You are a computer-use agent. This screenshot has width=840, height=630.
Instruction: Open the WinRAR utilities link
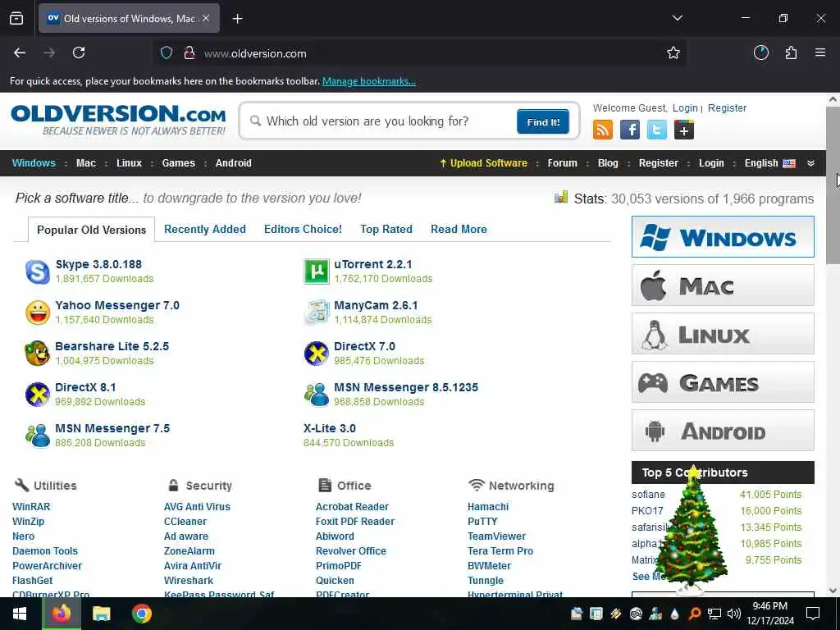click(x=31, y=507)
